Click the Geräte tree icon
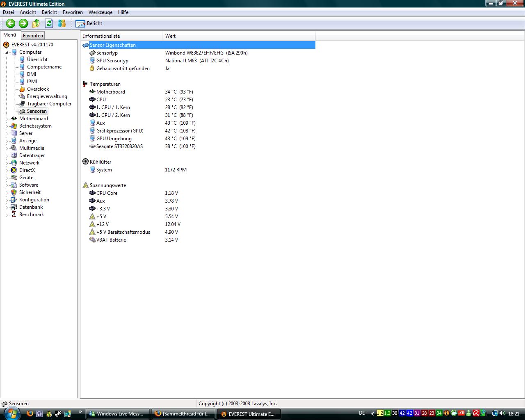Image resolution: width=525 pixels, height=420 pixels. 14,178
